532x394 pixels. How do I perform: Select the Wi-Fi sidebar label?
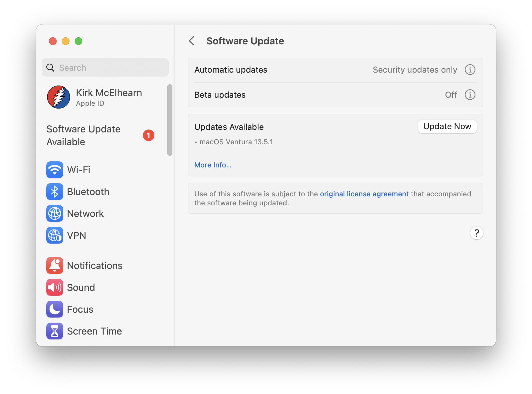pos(78,170)
